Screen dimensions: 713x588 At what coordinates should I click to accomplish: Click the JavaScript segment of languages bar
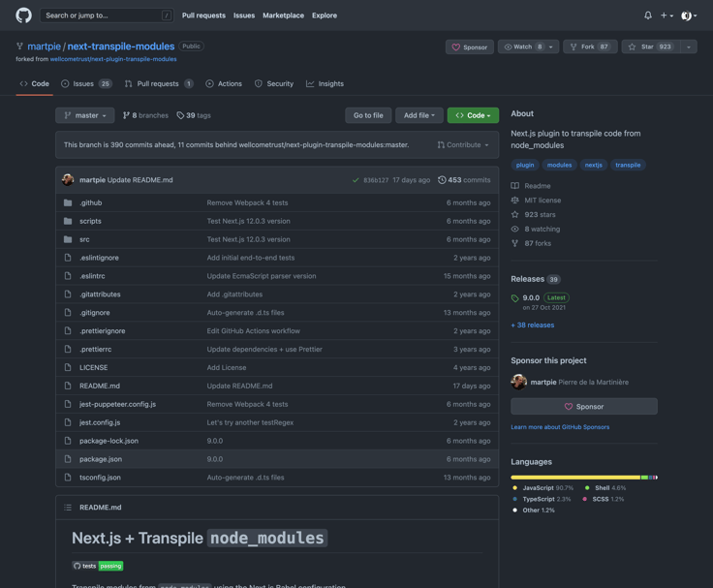click(x=575, y=478)
